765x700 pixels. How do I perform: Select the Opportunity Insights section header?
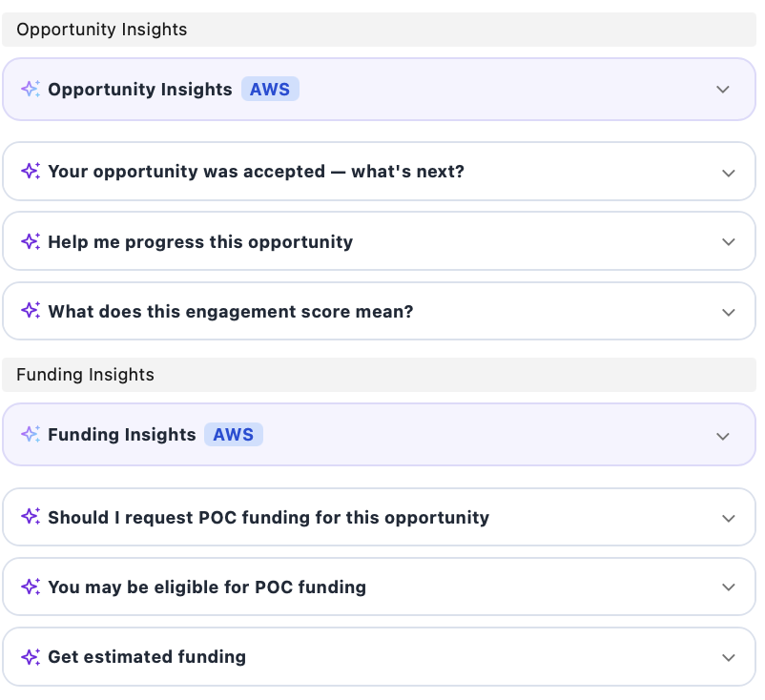(x=101, y=30)
